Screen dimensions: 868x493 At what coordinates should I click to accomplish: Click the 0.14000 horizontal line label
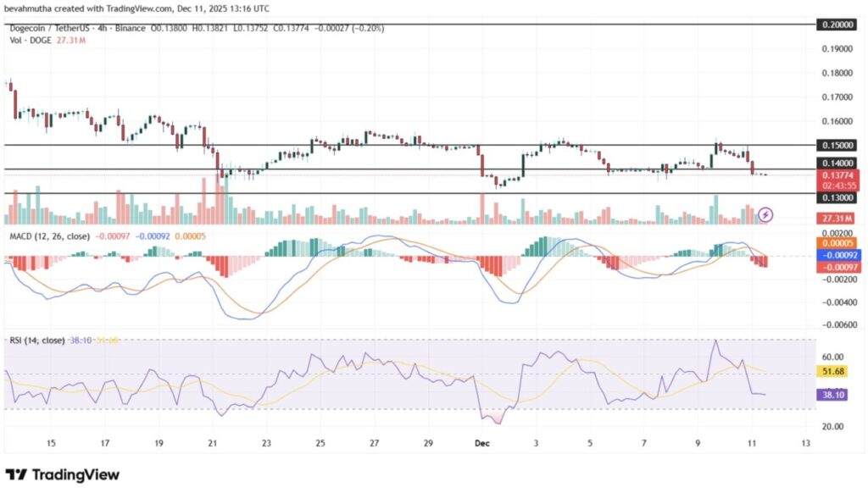[x=836, y=162]
